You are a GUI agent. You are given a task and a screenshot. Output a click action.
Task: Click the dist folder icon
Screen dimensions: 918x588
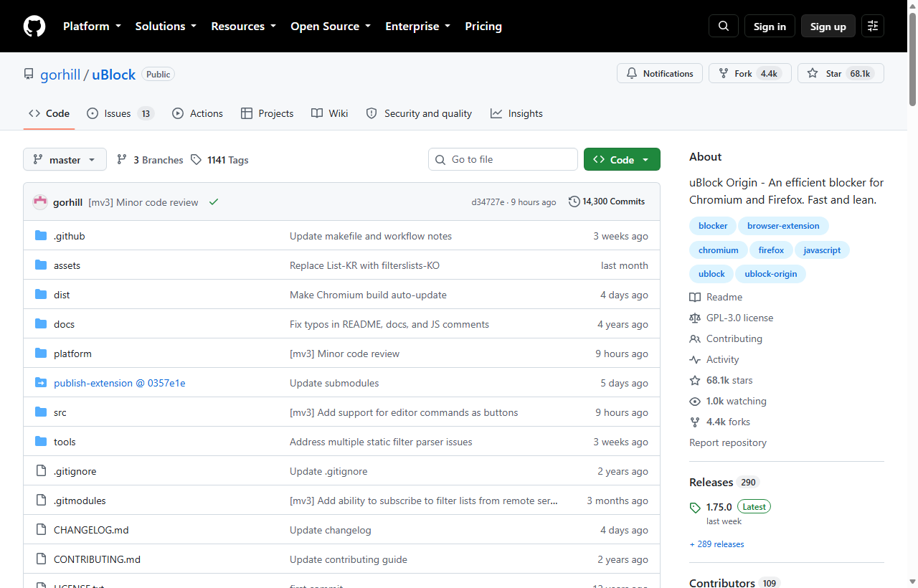click(x=41, y=295)
